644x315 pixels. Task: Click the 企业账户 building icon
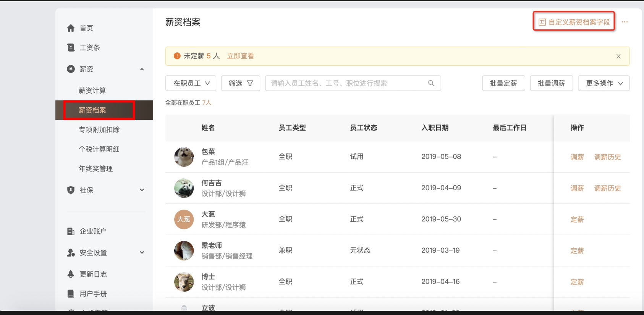[x=71, y=231]
